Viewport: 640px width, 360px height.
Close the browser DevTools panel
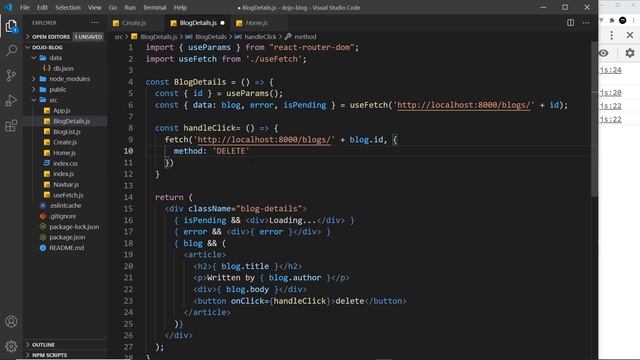(630, 36)
